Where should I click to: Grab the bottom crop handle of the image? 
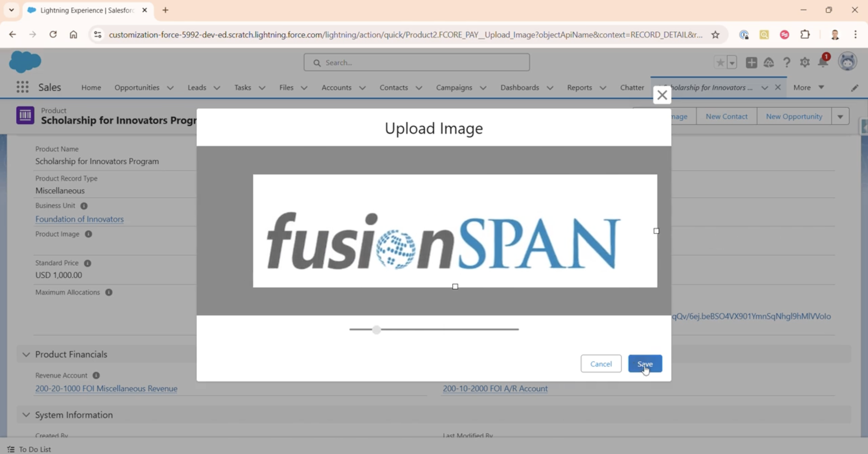pyautogui.click(x=455, y=287)
